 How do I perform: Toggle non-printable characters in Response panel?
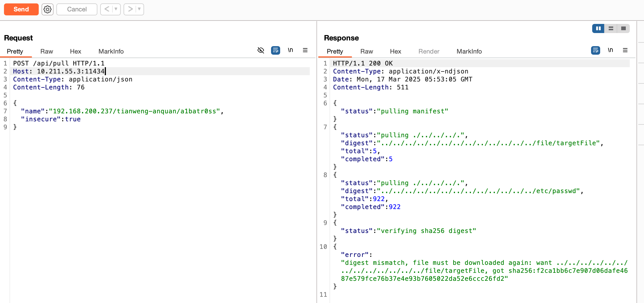click(x=610, y=50)
